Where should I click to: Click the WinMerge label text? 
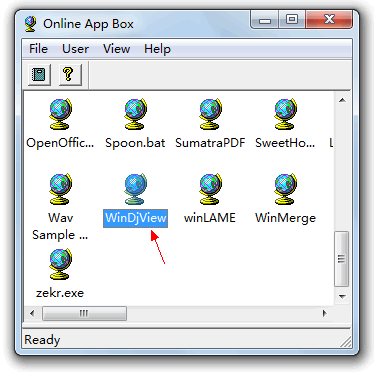click(x=285, y=218)
